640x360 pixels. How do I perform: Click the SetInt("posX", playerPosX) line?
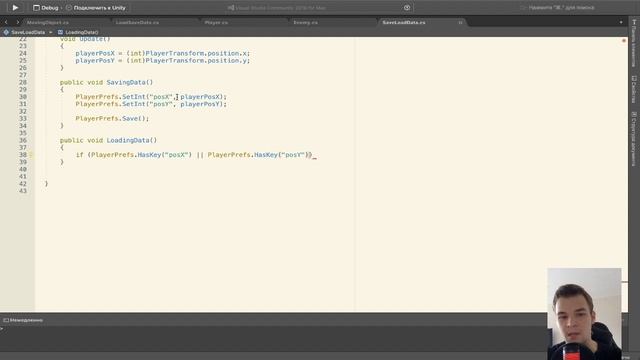coord(151,97)
